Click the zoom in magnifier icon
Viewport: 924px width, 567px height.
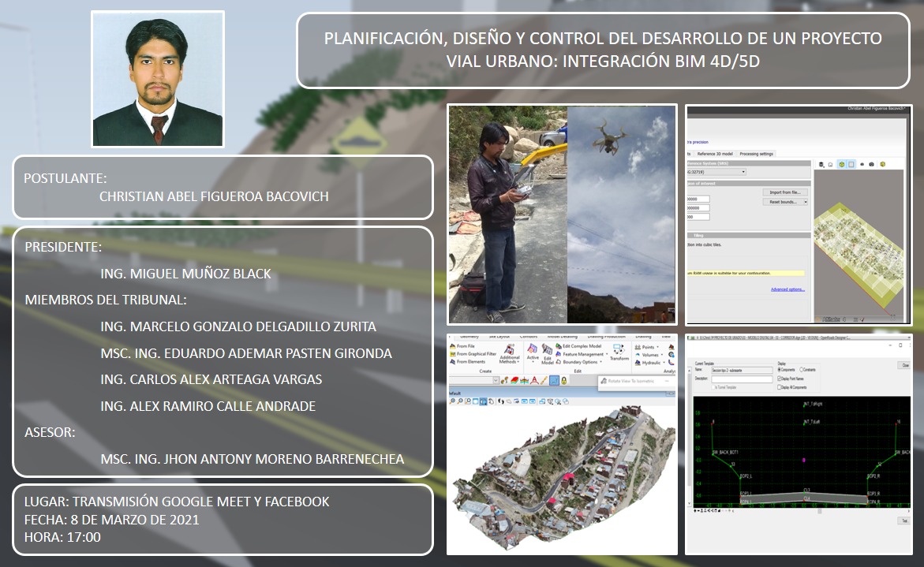pyautogui.click(x=452, y=401)
